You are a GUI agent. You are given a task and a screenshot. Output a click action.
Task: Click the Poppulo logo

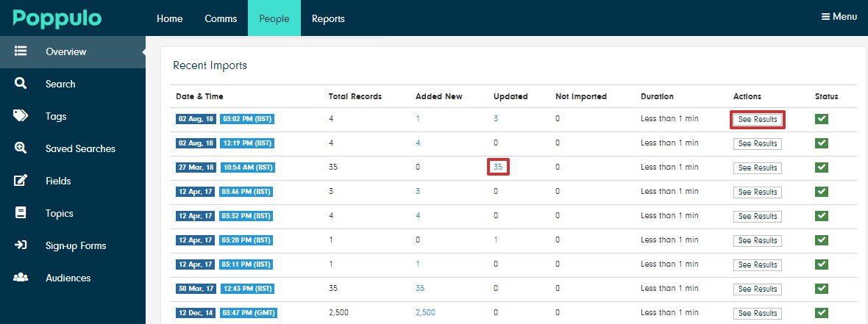pos(57,18)
